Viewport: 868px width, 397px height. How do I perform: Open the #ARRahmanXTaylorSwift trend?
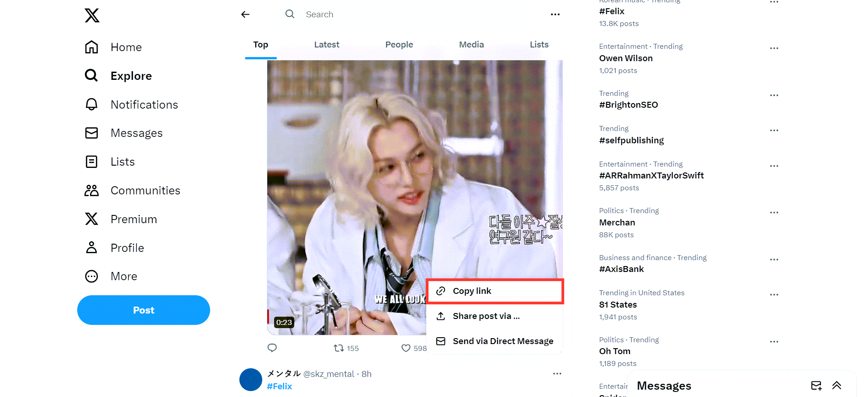point(651,176)
